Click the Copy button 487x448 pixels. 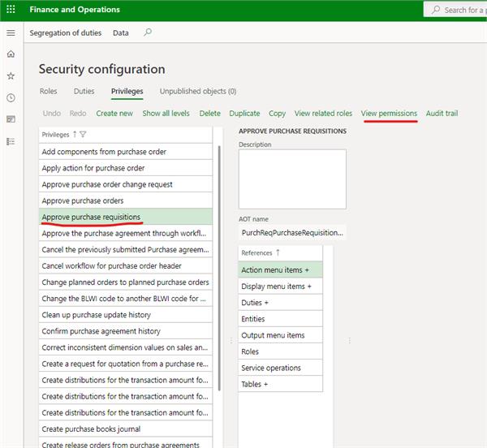tap(277, 114)
